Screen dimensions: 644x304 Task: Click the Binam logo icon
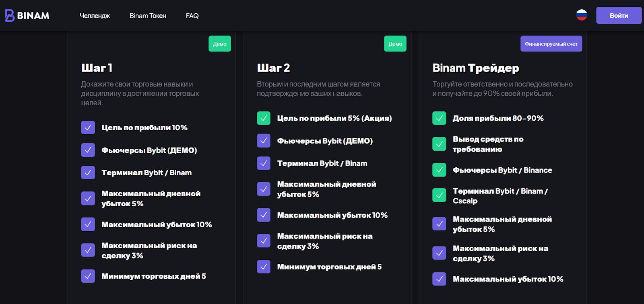point(10,16)
